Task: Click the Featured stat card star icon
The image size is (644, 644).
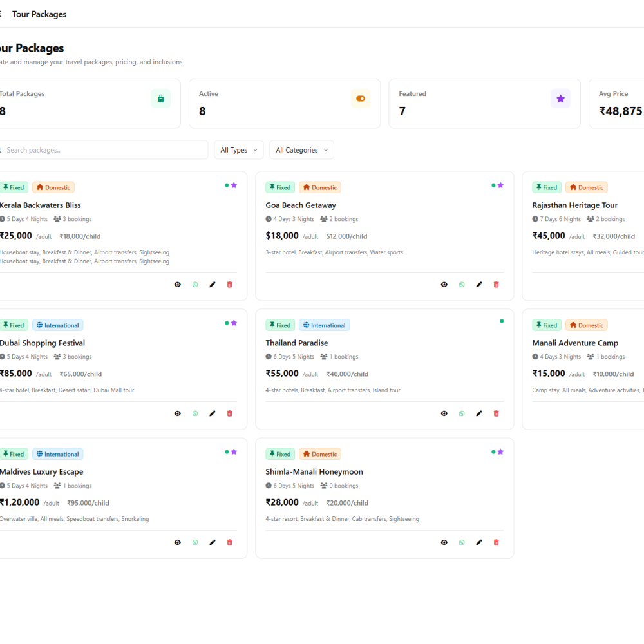Action: 561,99
